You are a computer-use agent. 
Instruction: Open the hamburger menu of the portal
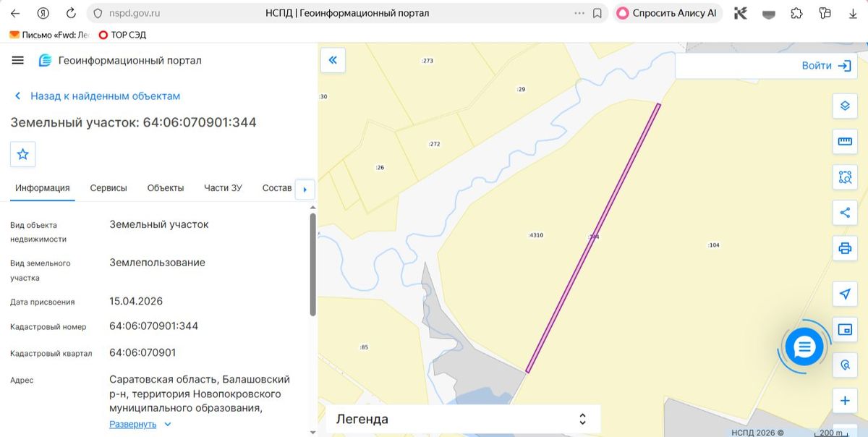coord(18,60)
